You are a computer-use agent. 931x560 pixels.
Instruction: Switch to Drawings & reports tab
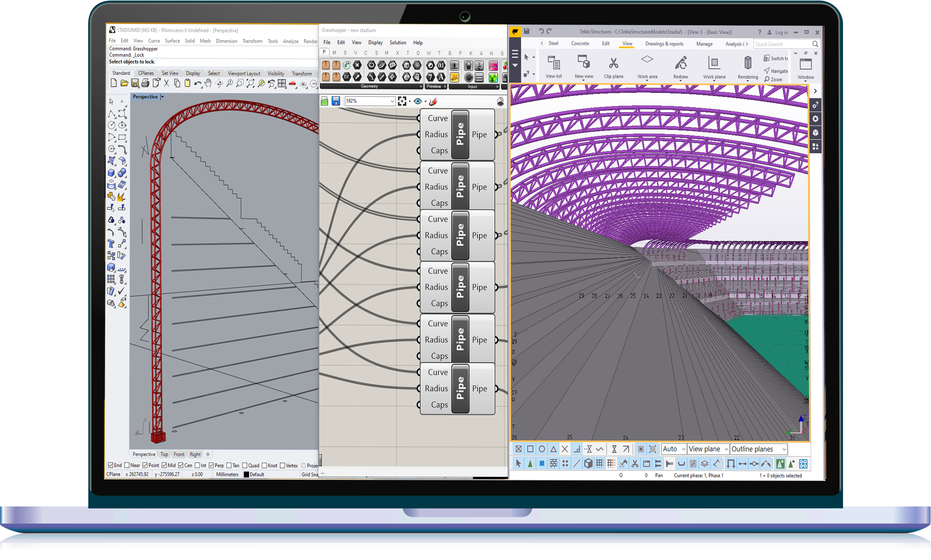coord(664,44)
